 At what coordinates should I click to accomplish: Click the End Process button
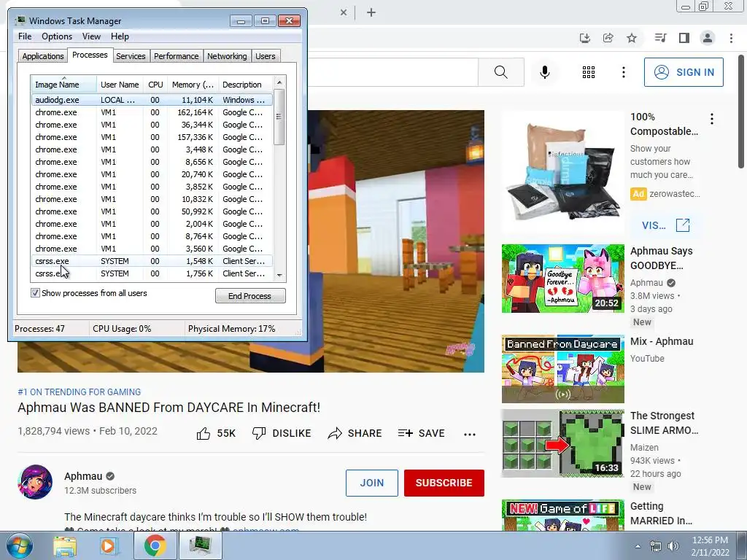pyautogui.click(x=250, y=296)
